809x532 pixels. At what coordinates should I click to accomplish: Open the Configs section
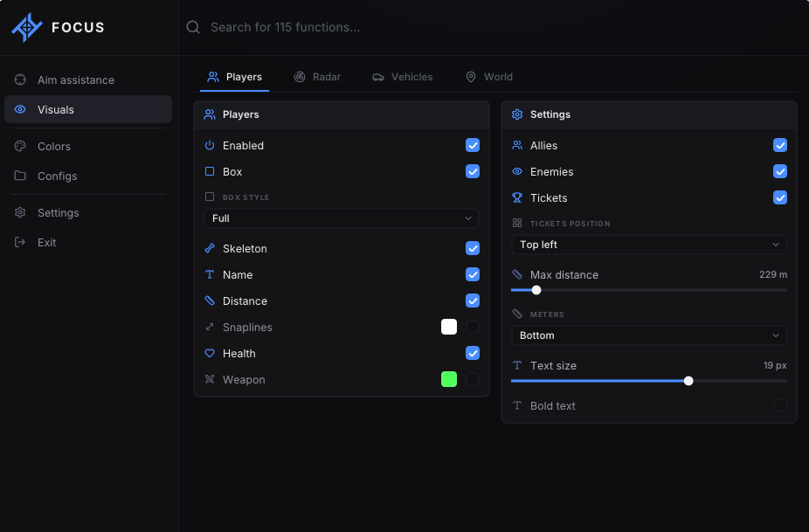(88, 176)
